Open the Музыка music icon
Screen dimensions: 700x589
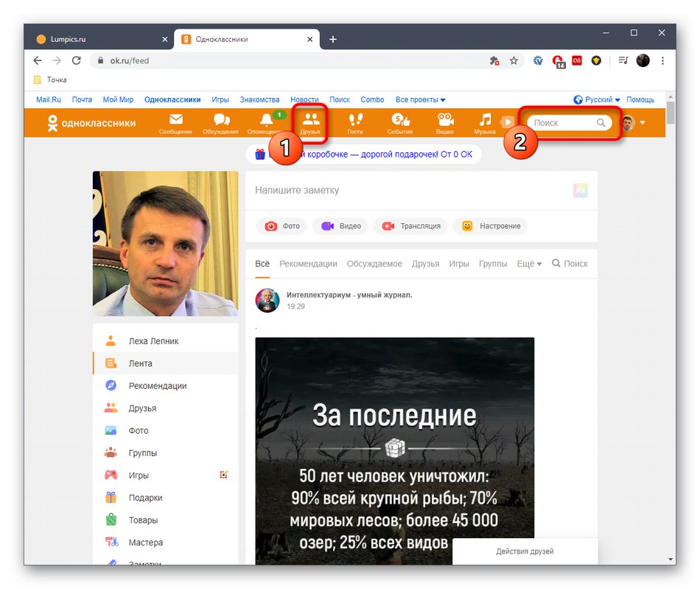coord(485,121)
